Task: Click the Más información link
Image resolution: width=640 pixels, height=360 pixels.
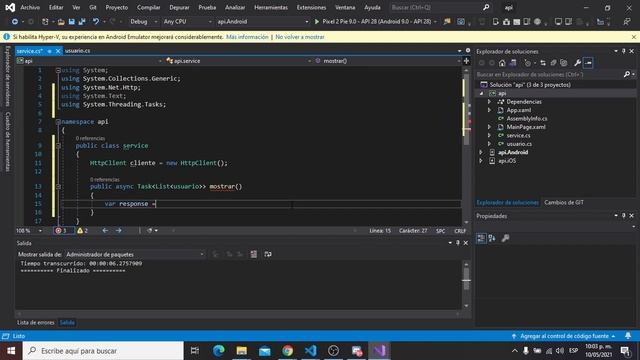Action: (x=247, y=37)
